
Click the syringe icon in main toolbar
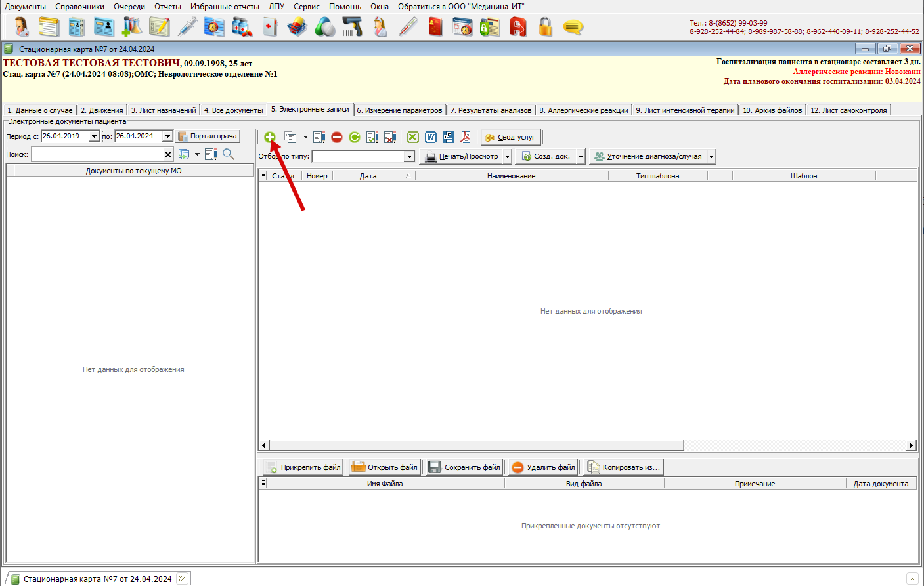[187, 27]
